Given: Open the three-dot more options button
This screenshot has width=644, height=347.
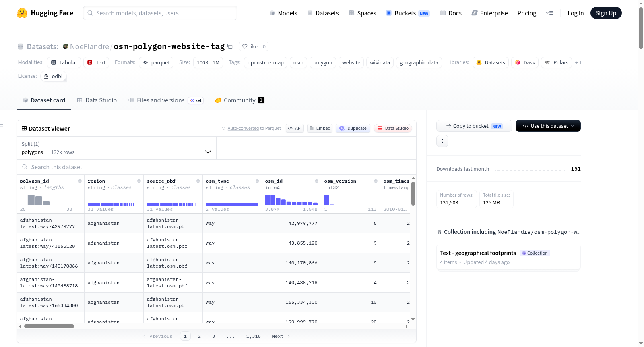Looking at the screenshot, I should click(442, 141).
